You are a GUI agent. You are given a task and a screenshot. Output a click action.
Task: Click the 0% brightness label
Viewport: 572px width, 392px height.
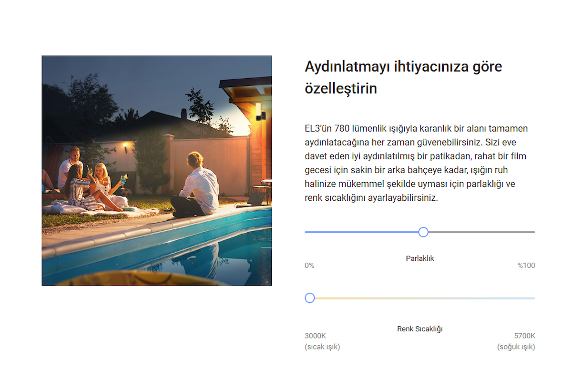(309, 266)
